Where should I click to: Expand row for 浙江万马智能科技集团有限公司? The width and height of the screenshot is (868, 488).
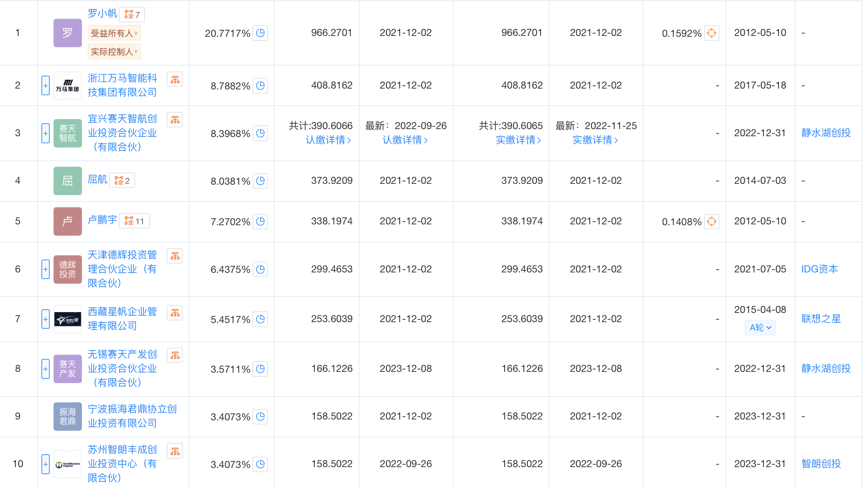pyautogui.click(x=46, y=85)
